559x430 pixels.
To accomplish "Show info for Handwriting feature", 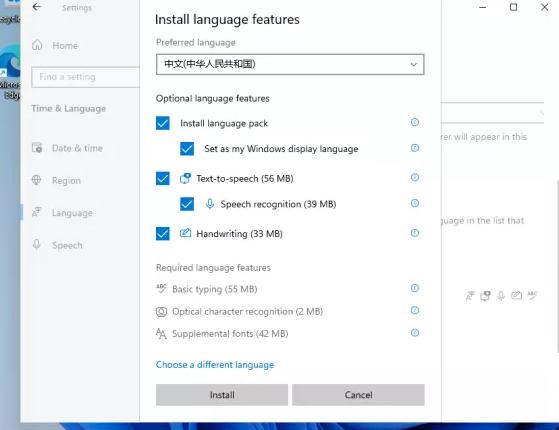I will coord(415,233).
